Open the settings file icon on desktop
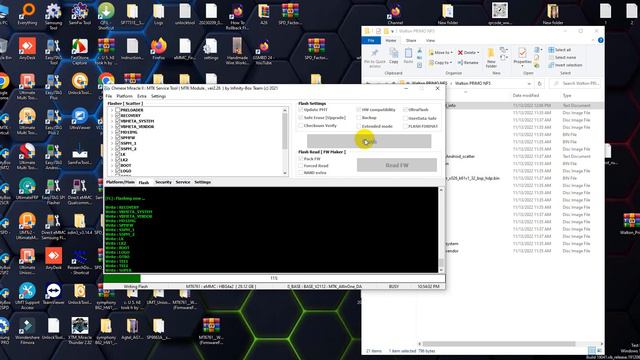The height and width of the screenshot is (360, 640). coord(211,49)
